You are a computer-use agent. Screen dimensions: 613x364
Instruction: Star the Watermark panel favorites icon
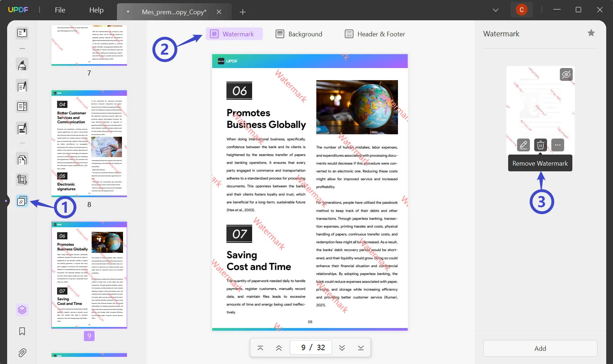591,33
